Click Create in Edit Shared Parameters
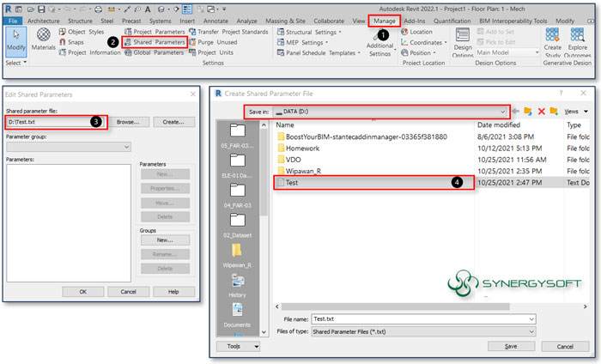Screen dimensions: 601x364 tap(173, 122)
